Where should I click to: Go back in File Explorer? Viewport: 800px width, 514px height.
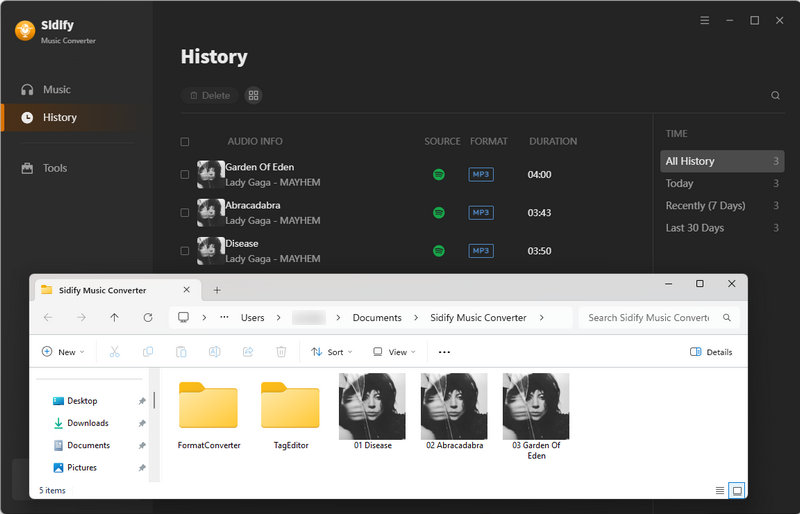coord(48,317)
